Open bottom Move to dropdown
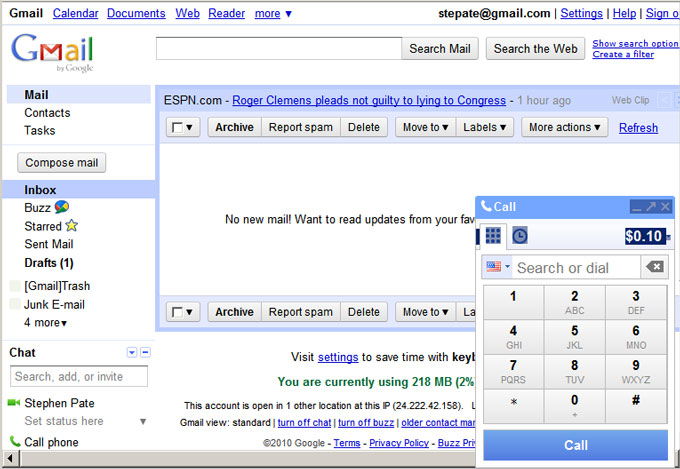 (425, 312)
